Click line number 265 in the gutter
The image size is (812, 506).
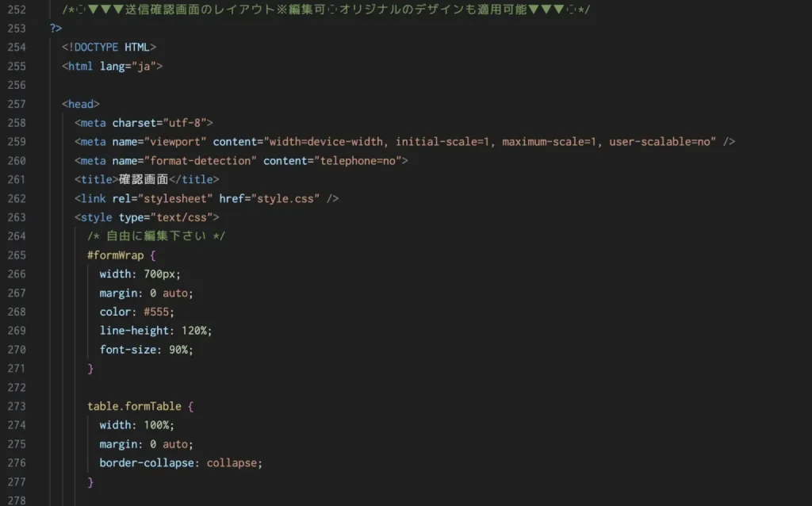coord(17,255)
